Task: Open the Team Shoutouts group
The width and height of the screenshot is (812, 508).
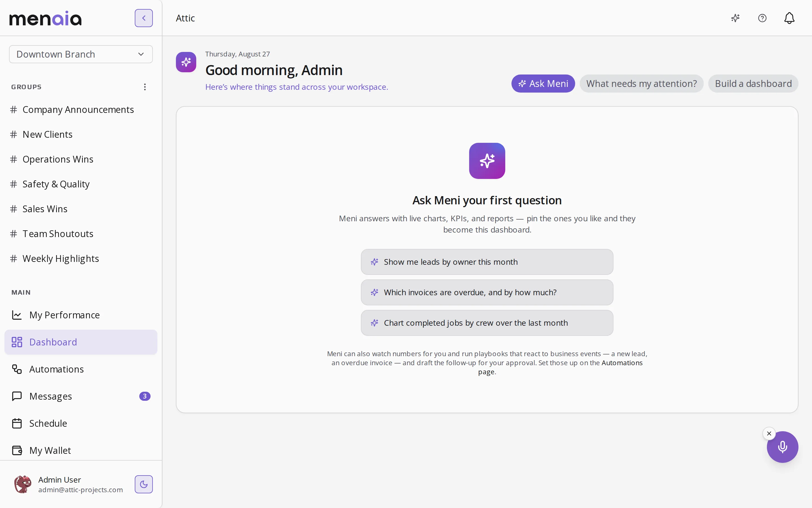Action: 81,234
